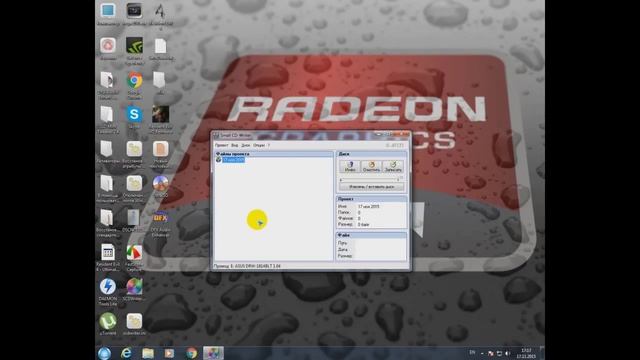Launch Internet Explorer from taskbar
Image resolution: width=640 pixels, height=360 pixels.
pos(126,353)
